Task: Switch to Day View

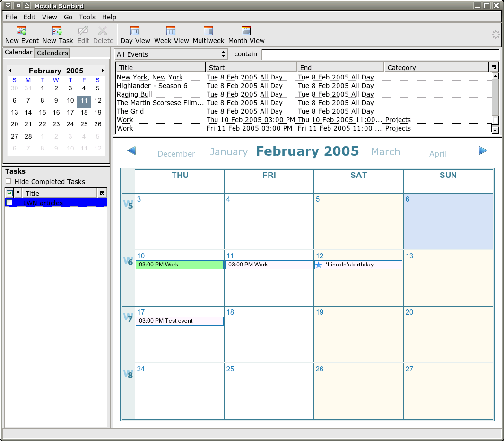Action: tap(135, 32)
